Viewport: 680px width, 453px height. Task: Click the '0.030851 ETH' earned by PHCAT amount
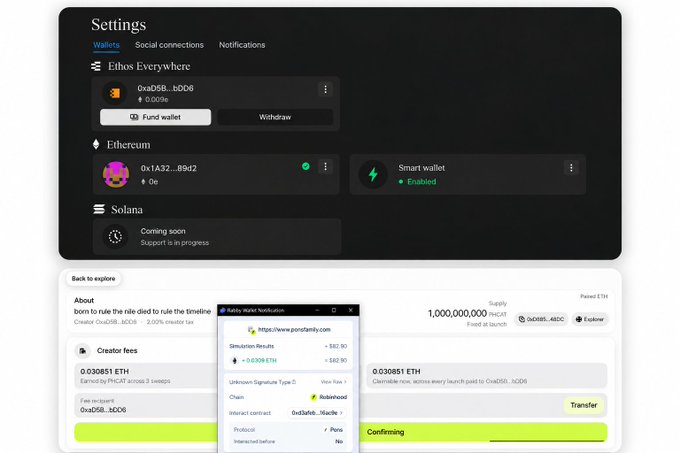(x=105, y=372)
